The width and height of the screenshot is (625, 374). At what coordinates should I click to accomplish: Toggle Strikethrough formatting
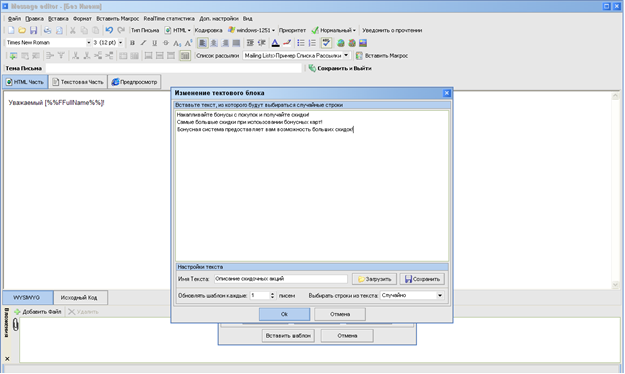(x=166, y=43)
